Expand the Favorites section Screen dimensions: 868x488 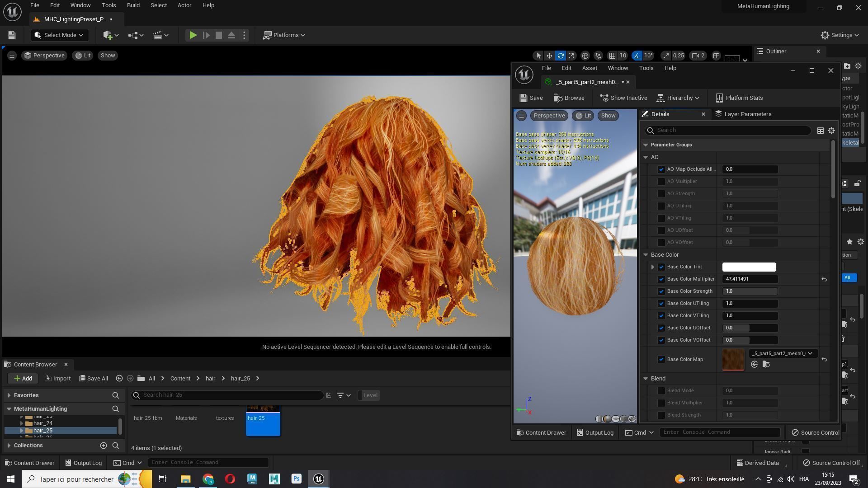[x=9, y=395]
